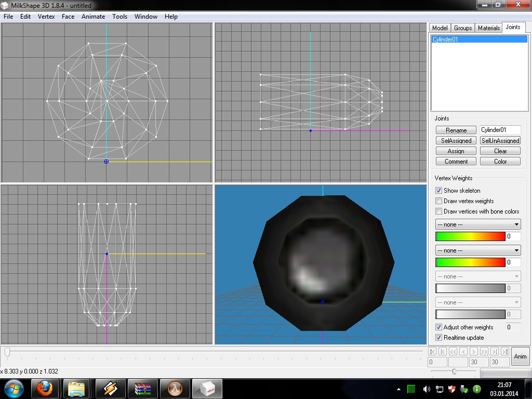
Task: Disable the Show skeleton checkbox
Action: 439,191
